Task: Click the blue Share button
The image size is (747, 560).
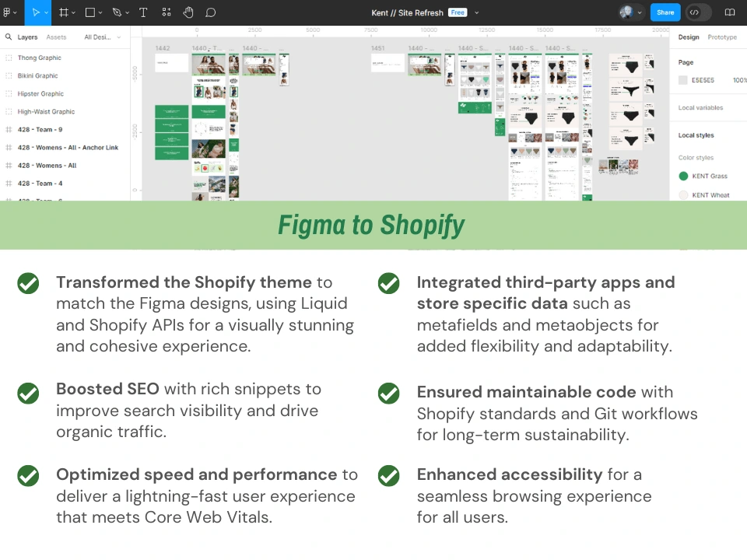Action: [665, 12]
